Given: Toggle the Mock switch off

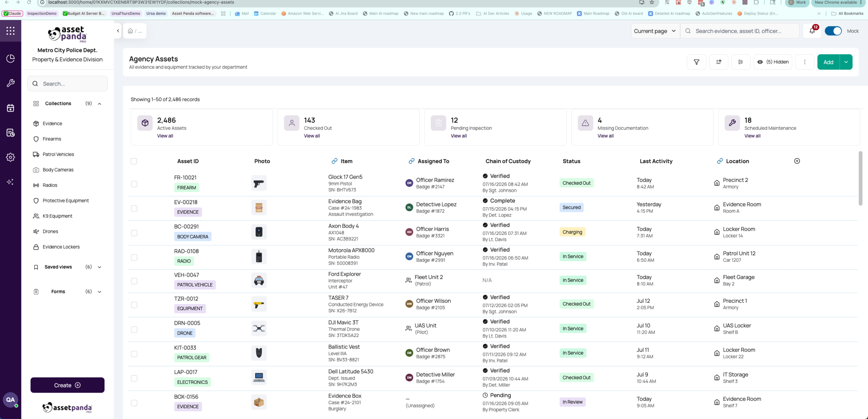Looking at the screenshot, I should 833,31.
